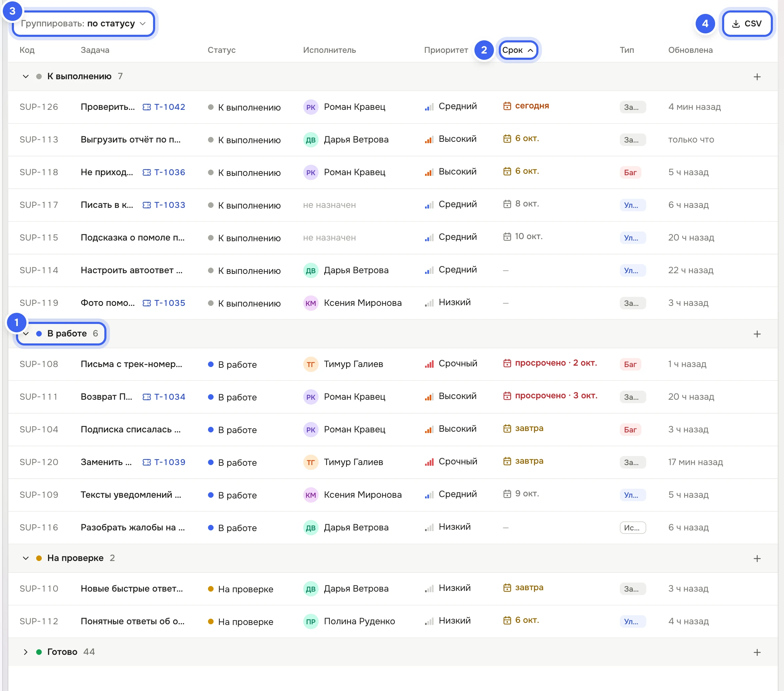Expand the Готово group

click(26, 652)
